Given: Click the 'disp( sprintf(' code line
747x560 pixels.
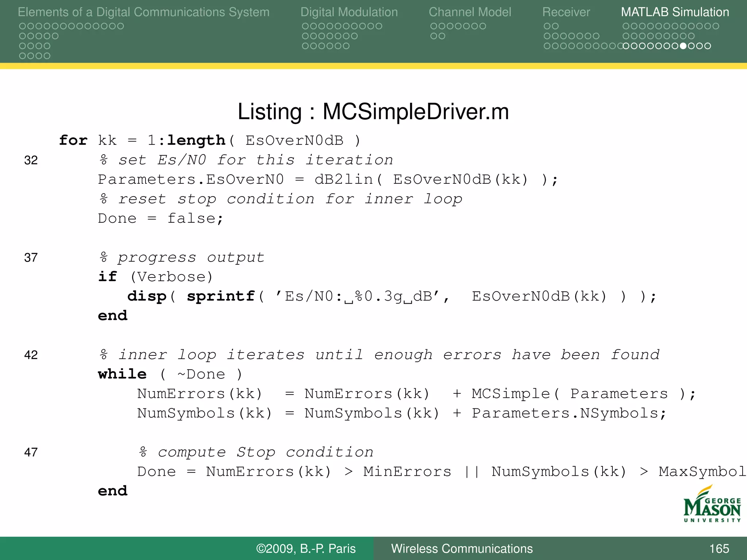Looking at the screenshot, I should click(x=392, y=296).
